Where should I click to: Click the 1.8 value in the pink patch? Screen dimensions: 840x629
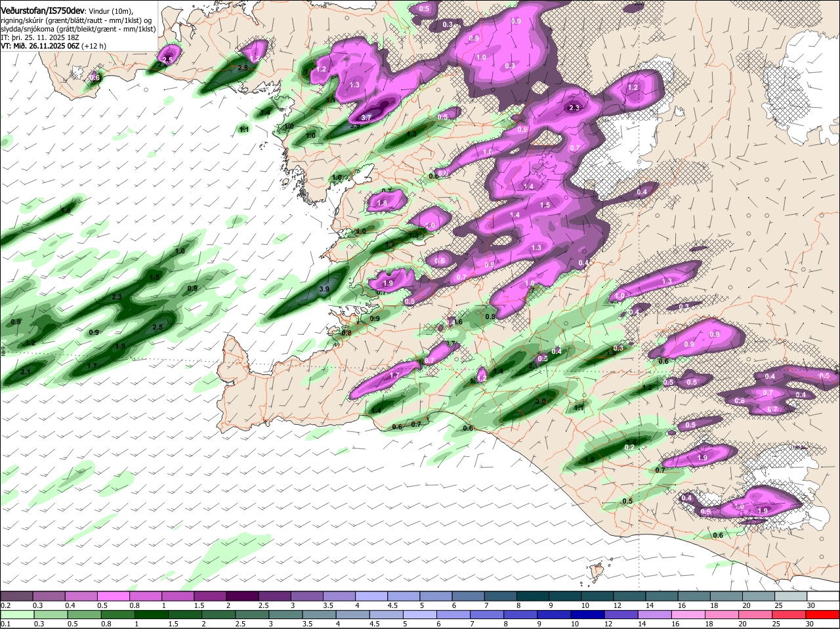(x=383, y=204)
